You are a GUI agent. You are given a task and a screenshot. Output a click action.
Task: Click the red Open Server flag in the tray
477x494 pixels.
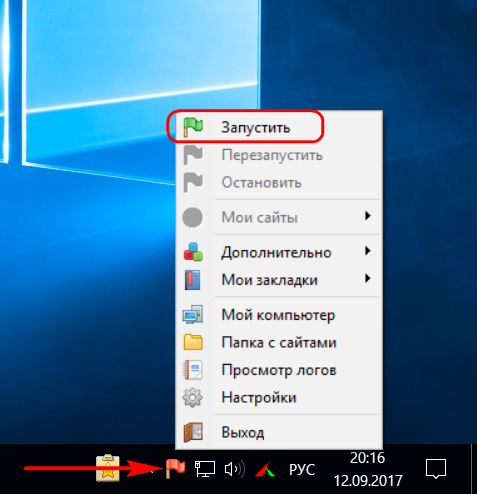175,468
